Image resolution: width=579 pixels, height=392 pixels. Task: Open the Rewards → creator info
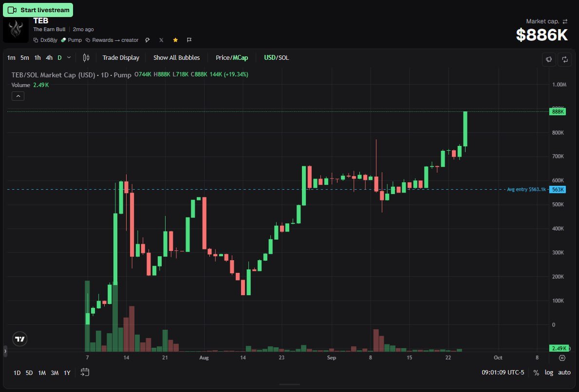point(112,40)
